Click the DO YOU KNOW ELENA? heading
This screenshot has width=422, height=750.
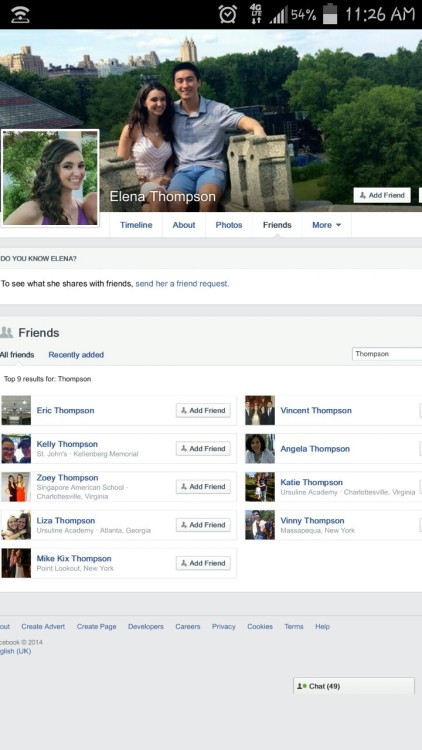[38, 259]
